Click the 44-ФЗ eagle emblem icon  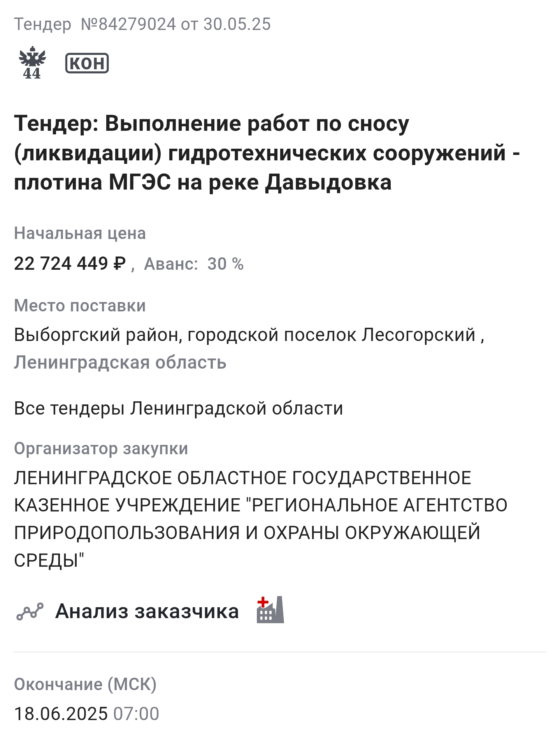point(32,63)
